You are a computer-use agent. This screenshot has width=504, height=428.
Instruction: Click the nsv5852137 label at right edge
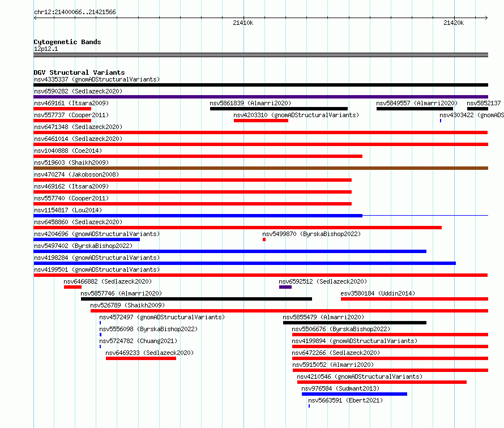[x=484, y=103]
